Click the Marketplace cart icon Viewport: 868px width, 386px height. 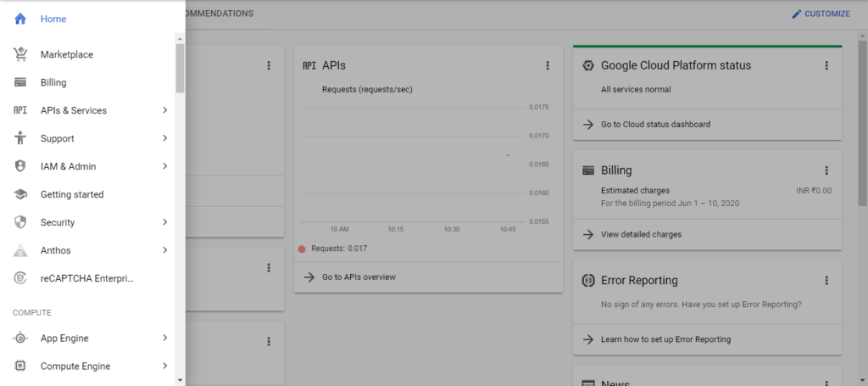20,54
